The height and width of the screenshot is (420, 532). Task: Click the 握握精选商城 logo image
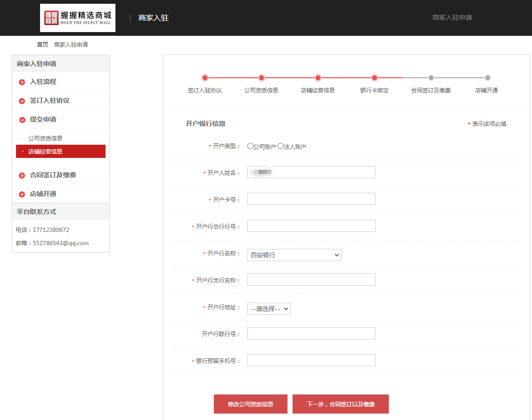[78, 18]
